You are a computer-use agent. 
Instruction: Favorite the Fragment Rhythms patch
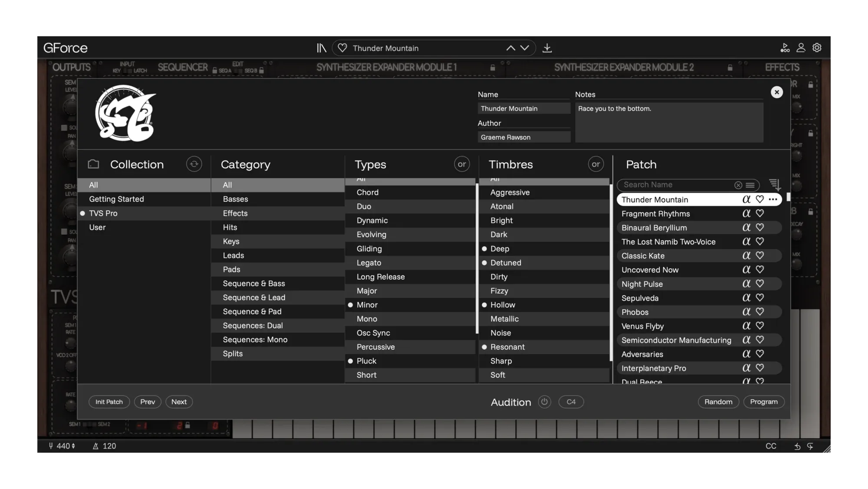(x=759, y=213)
